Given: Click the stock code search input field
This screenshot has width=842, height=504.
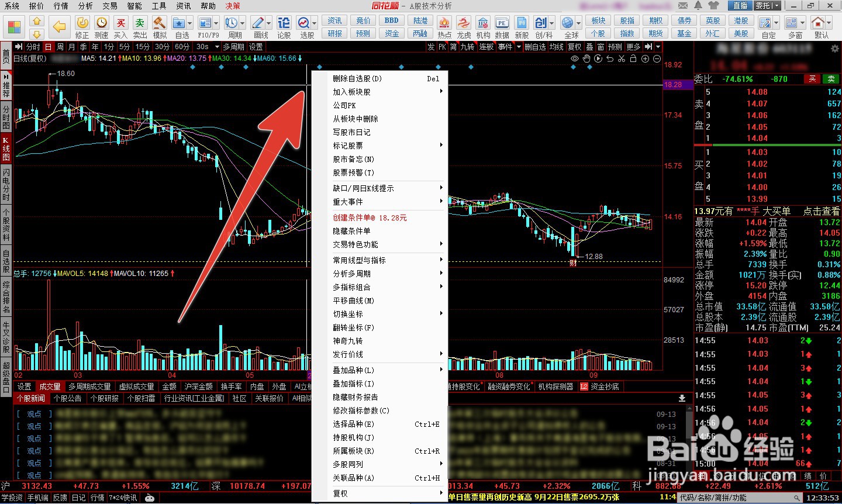Looking at the screenshot, I should click(x=740, y=498).
